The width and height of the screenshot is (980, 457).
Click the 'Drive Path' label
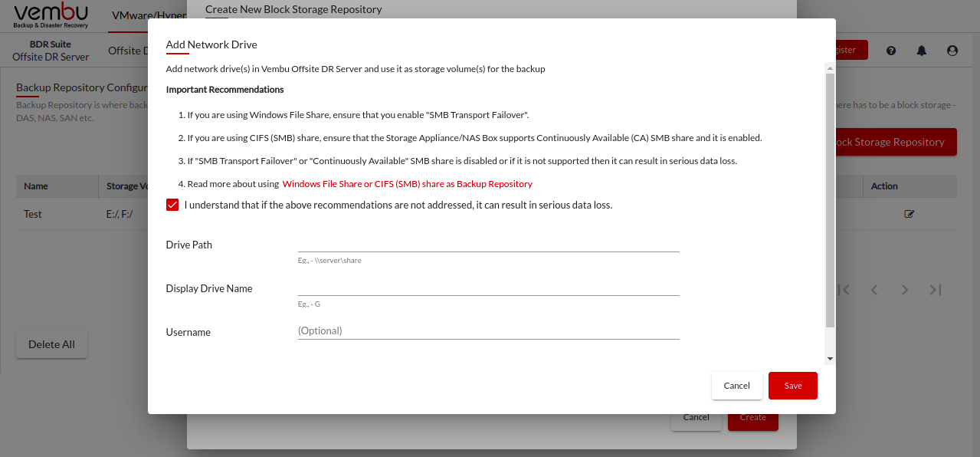[189, 245]
